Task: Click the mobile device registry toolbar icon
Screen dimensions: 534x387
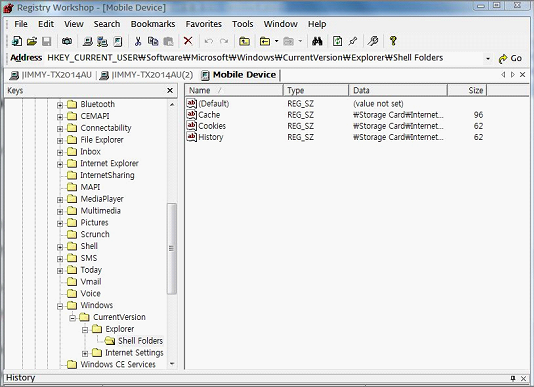Action: [x=118, y=41]
